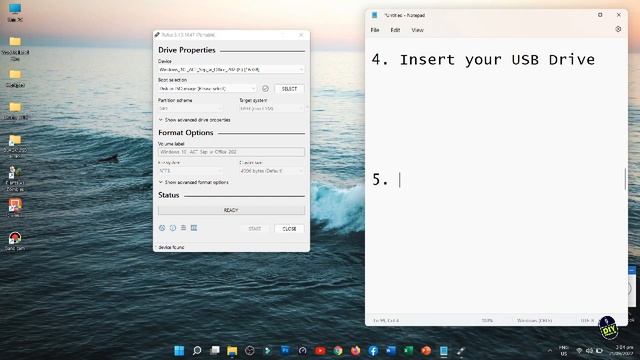Viewport: 640px width, 360px height.
Task: Show the Rufus log icon
Action: (x=194, y=228)
